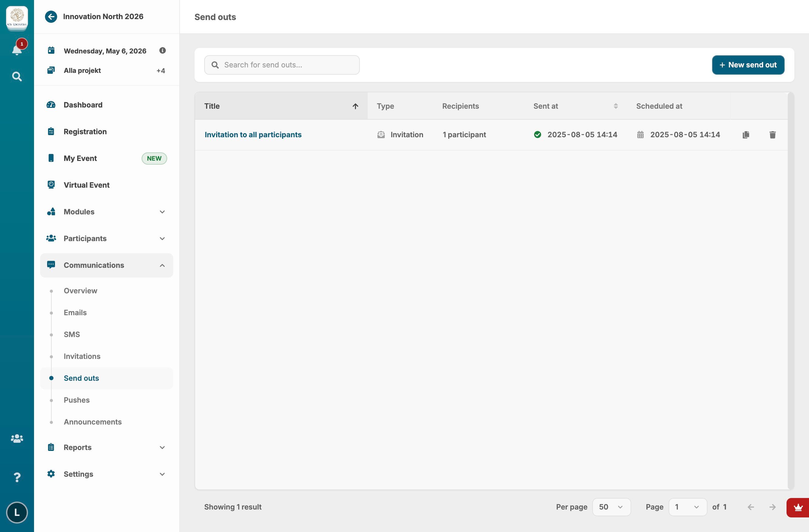Open the Page number dropdown
This screenshot has height=532, width=809.
pos(687,507)
